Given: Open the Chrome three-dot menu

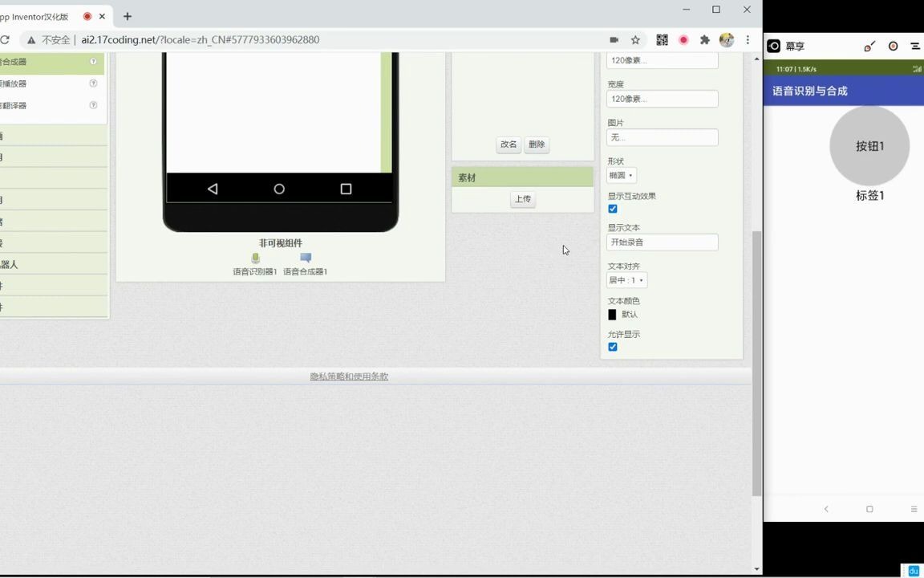Looking at the screenshot, I should (748, 39).
